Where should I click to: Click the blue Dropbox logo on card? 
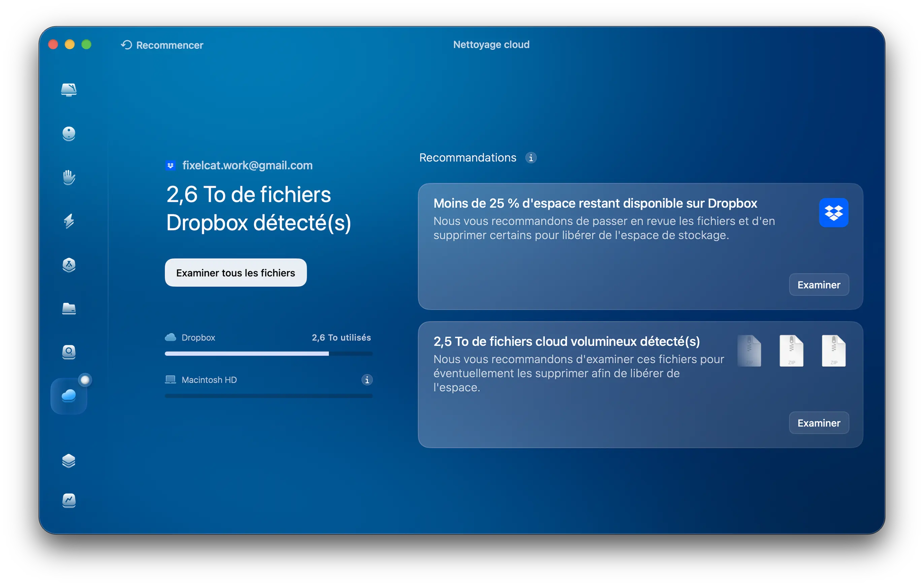click(833, 213)
